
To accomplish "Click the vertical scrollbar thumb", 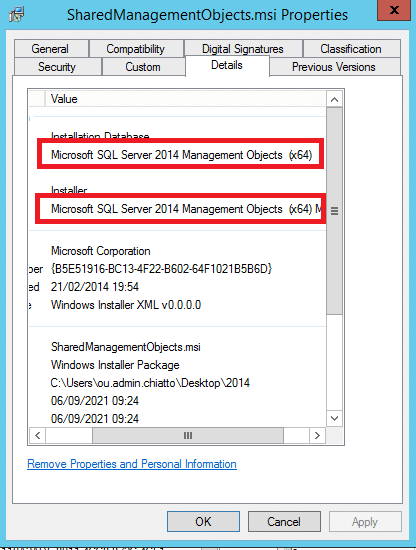I will (334, 211).
